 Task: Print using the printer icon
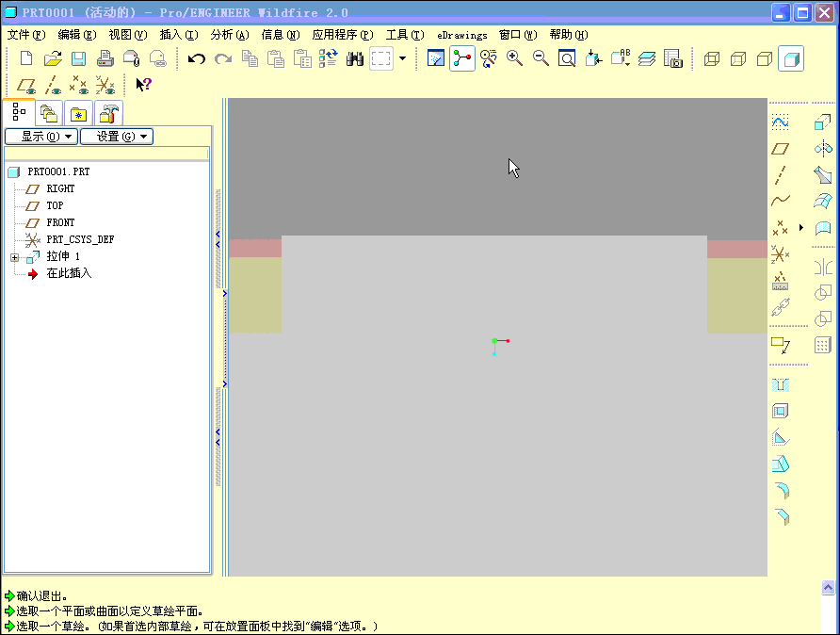(105, 58)
